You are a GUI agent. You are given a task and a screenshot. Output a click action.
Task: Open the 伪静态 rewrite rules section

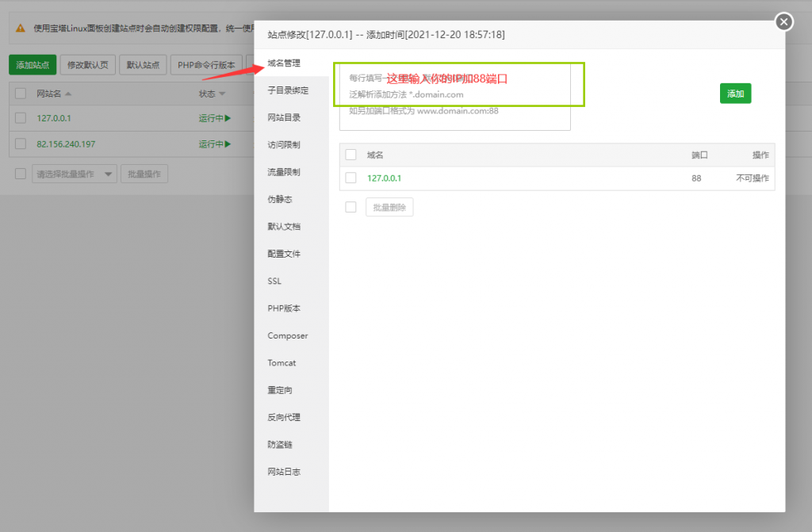[279, 199]
